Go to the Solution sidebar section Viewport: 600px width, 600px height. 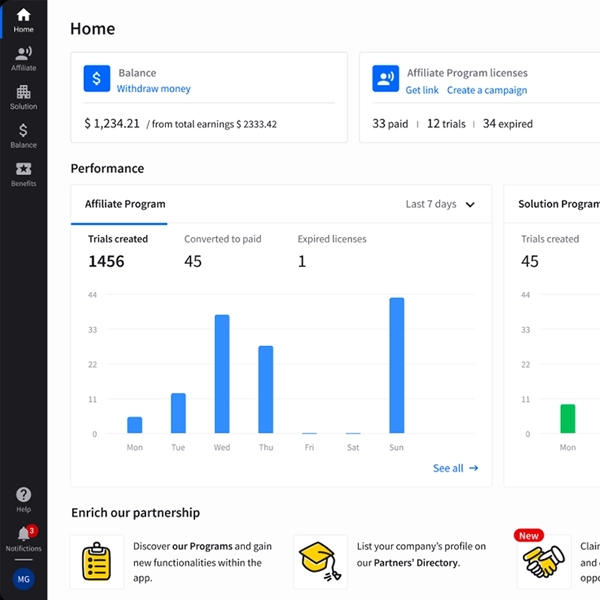[x=23, y=97]
